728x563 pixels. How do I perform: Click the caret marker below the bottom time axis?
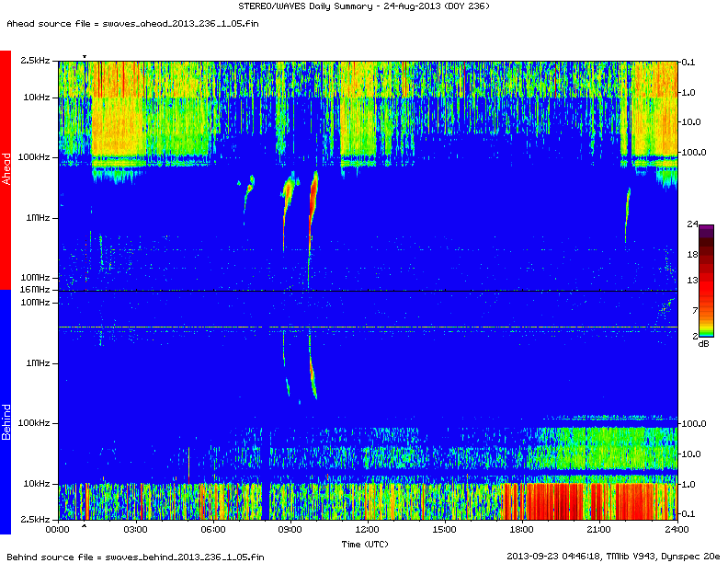pos(85,526)
